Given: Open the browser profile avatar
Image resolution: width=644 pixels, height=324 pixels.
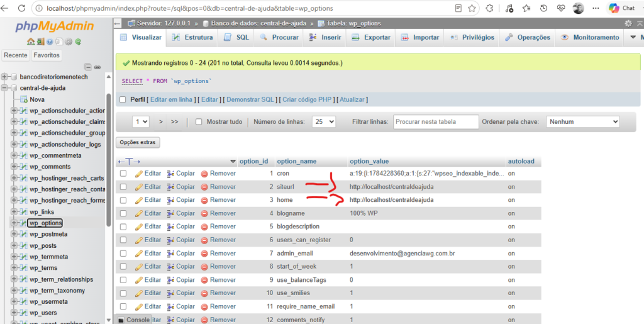Looking at the screenshot, I should pyautogui.click(x=579, y=8).
